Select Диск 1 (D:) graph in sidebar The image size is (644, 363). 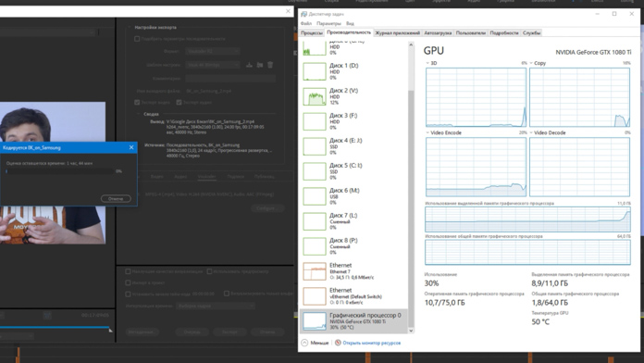(315, 71)
